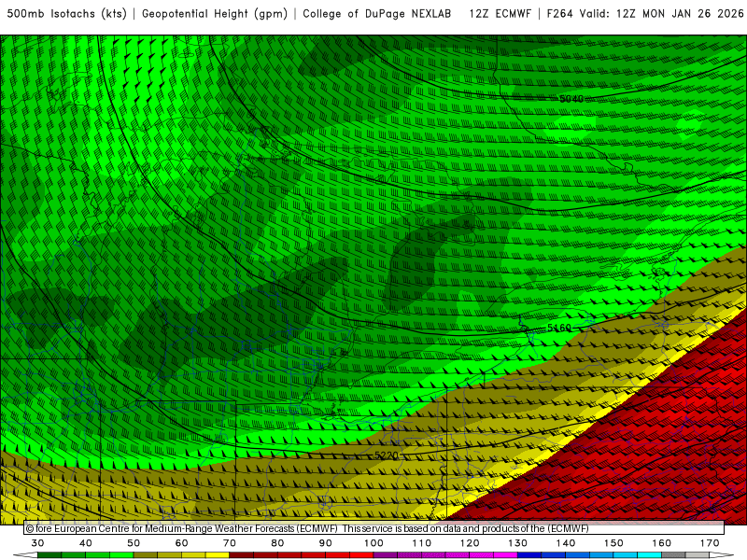Click the legend value 160
The height and width of the screenshot is (560, 747).
[x=662, y=543]
